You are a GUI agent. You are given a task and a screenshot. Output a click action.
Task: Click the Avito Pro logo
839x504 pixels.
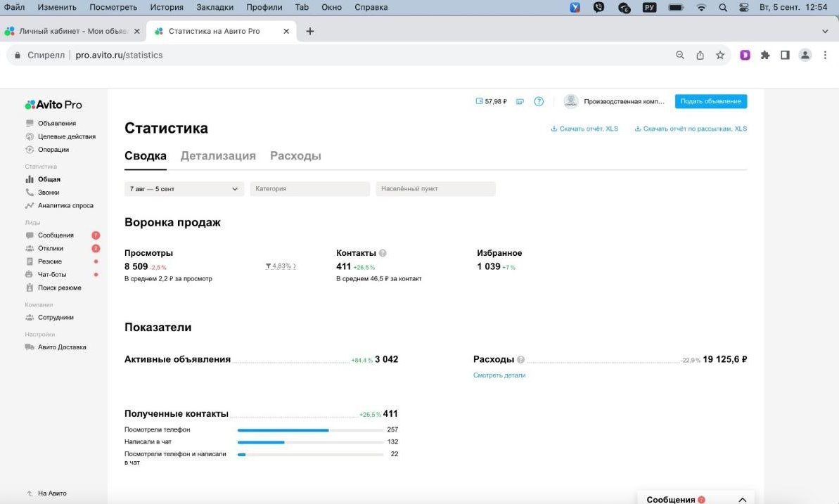point(53,105)
